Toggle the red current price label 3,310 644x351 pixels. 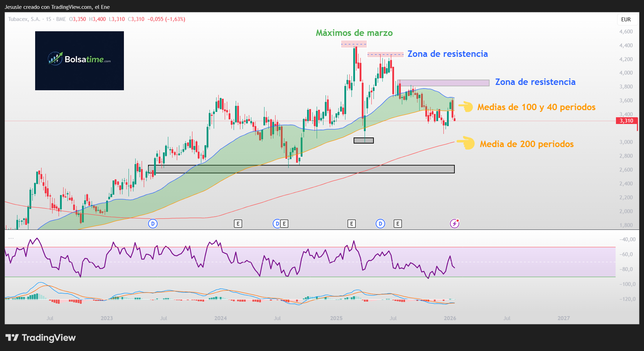626,121
